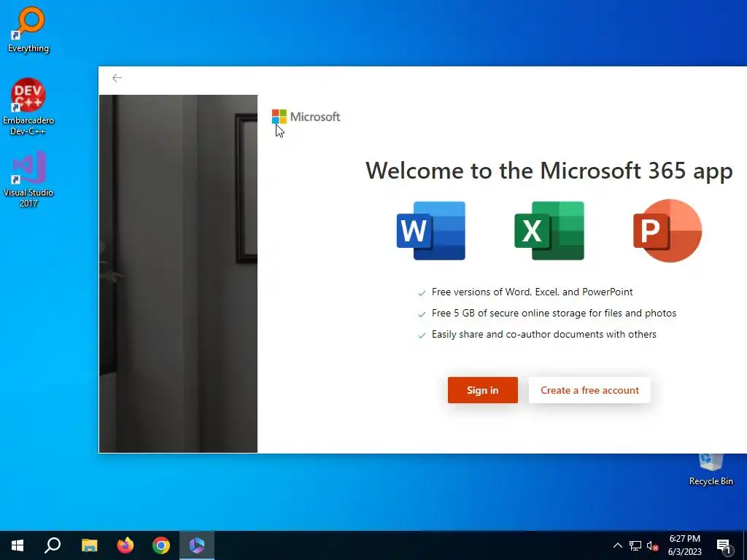The image size is (747, 560).
Task: Click the Word app icon
Action: [x=430, y=230]
